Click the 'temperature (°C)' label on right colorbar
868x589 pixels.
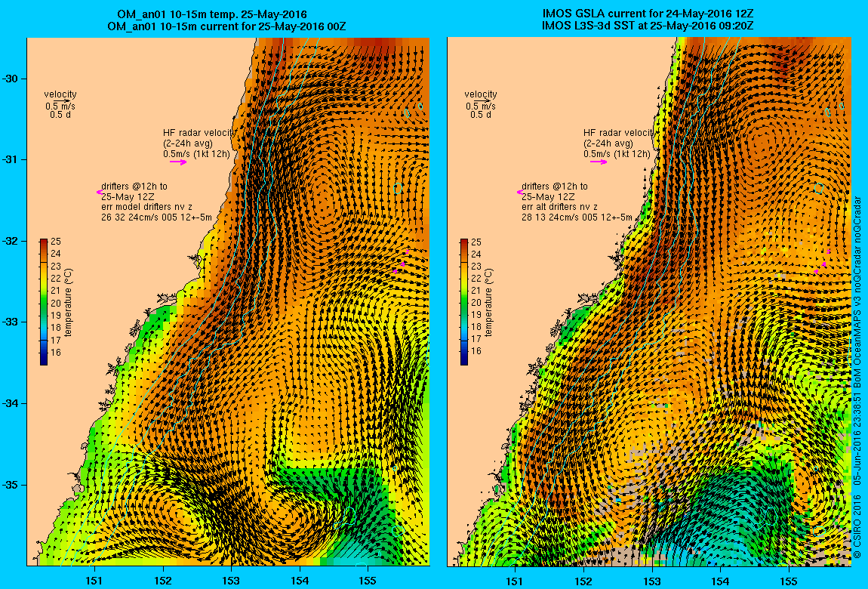[488, 303]
